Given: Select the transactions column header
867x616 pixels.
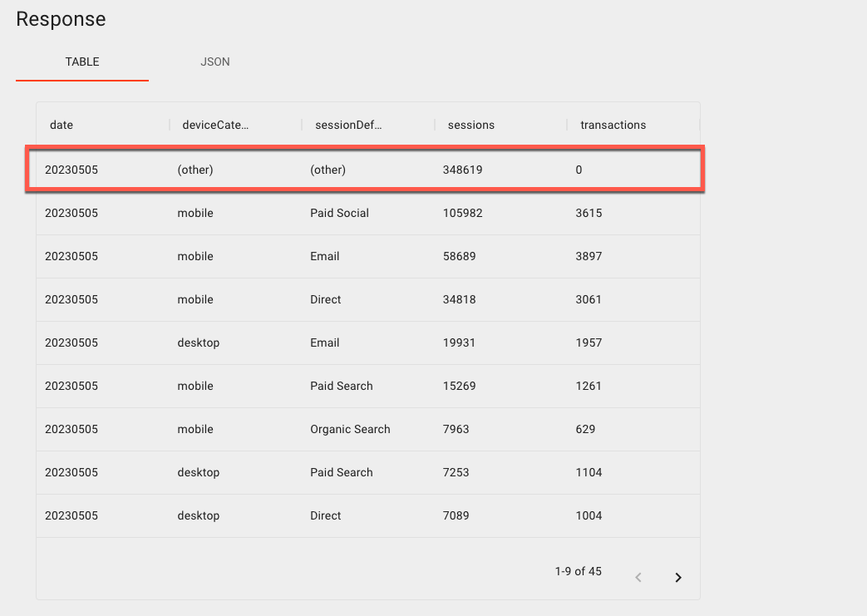Looking at the screenshot, I should [x=613, y=125].
